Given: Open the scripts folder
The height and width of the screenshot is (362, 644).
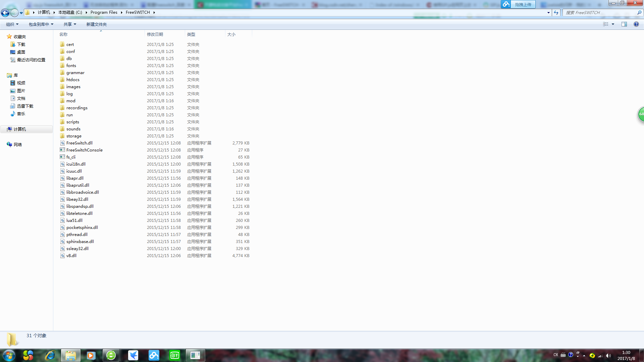Looking at the screenshot, I should click(72, 122).
